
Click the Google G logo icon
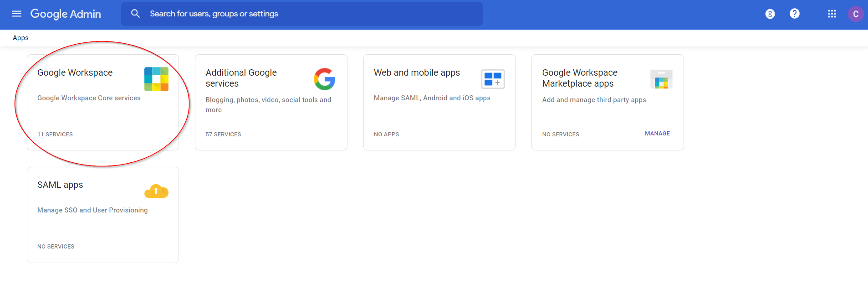[325, 79]
